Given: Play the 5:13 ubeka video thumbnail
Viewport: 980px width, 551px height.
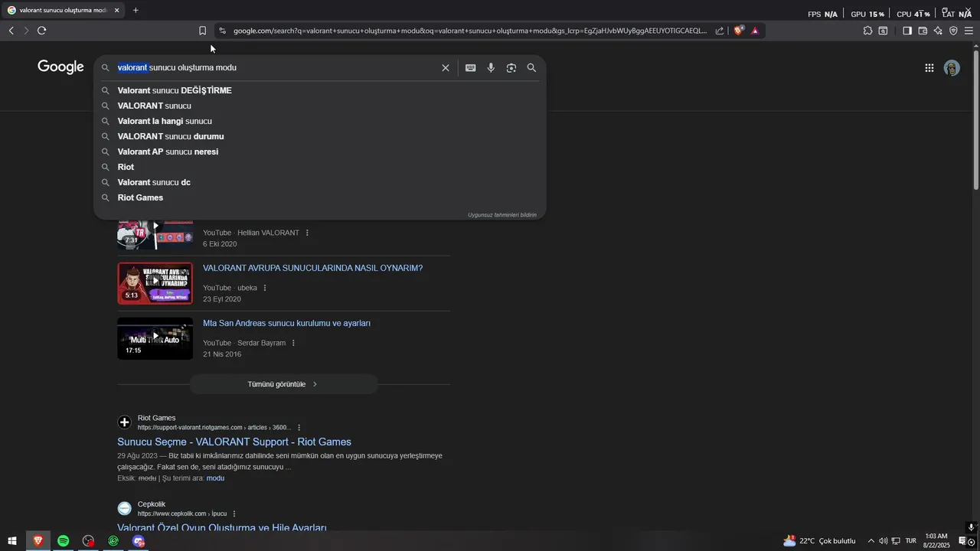Looking at the screenshot, I should [155, 283].
